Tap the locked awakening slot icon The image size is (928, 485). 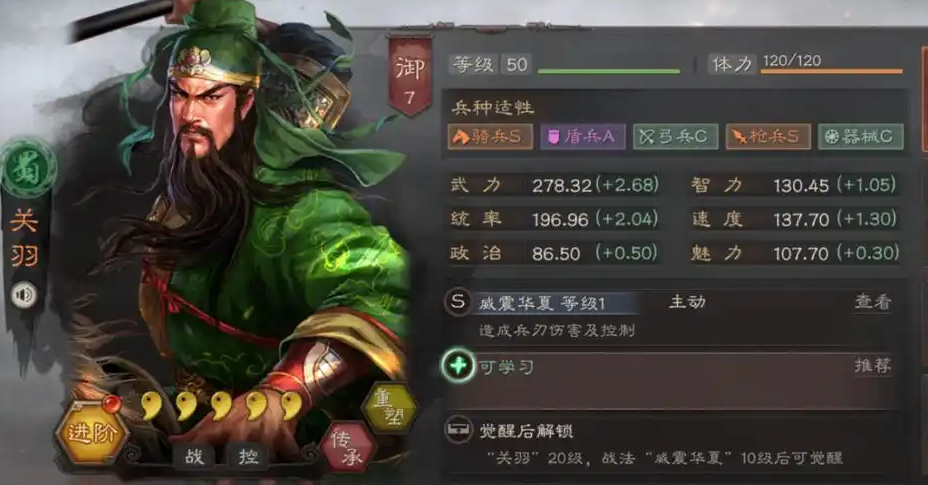tap(458, 429)
